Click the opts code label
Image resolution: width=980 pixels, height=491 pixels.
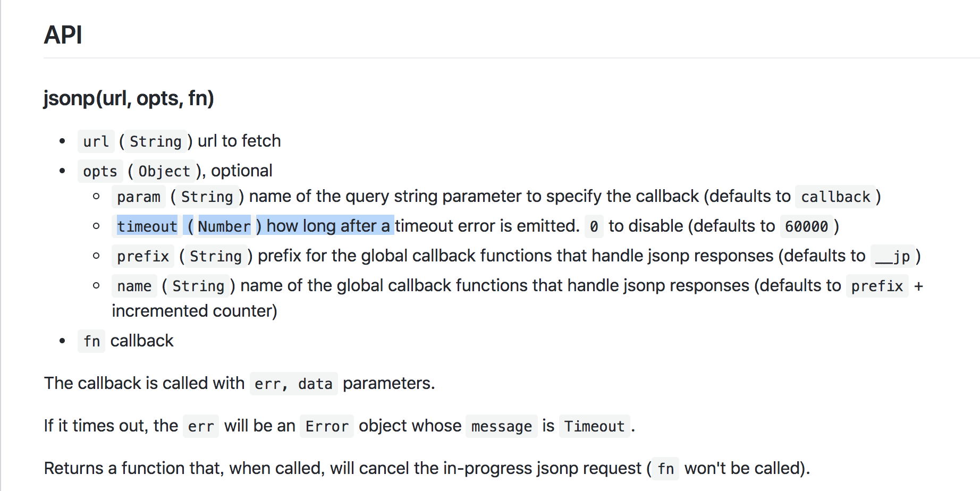click(100, 171)
